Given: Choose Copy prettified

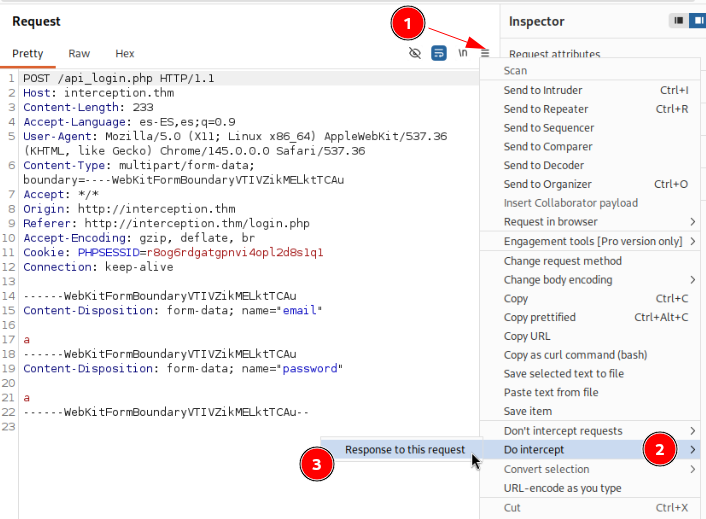Looking at the screenshot, I should tap(590, 317).
